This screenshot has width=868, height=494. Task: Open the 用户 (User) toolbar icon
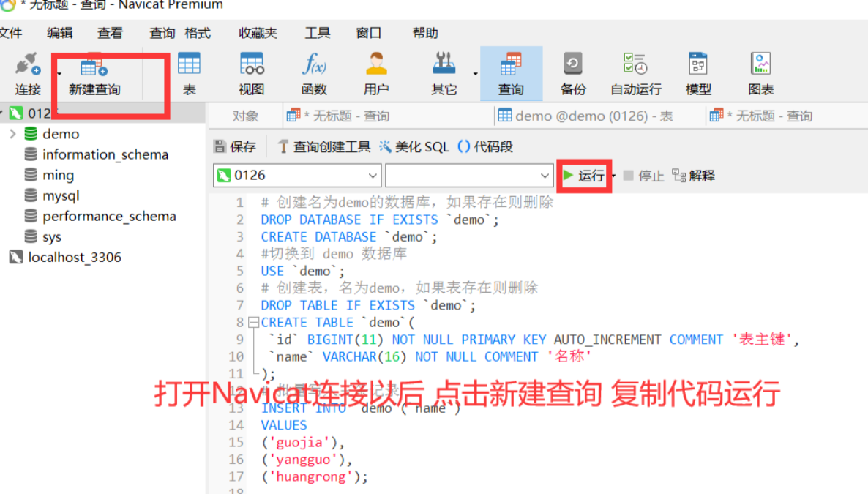pyautogui.click(x=376, y=74)
